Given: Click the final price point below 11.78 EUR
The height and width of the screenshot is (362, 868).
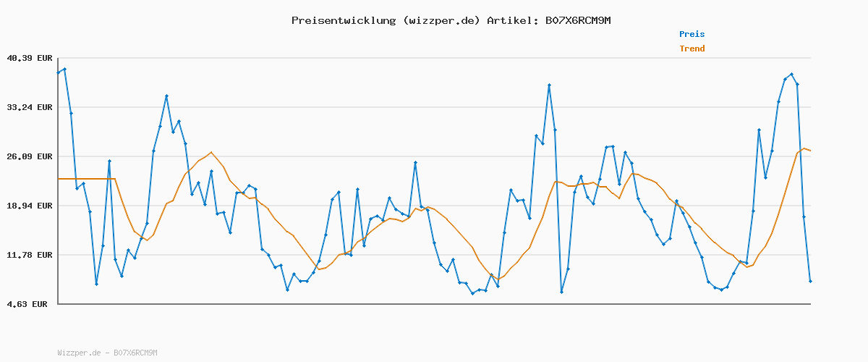Looking at the screenshot, I should pyautogui.click(x=810, y=281).
